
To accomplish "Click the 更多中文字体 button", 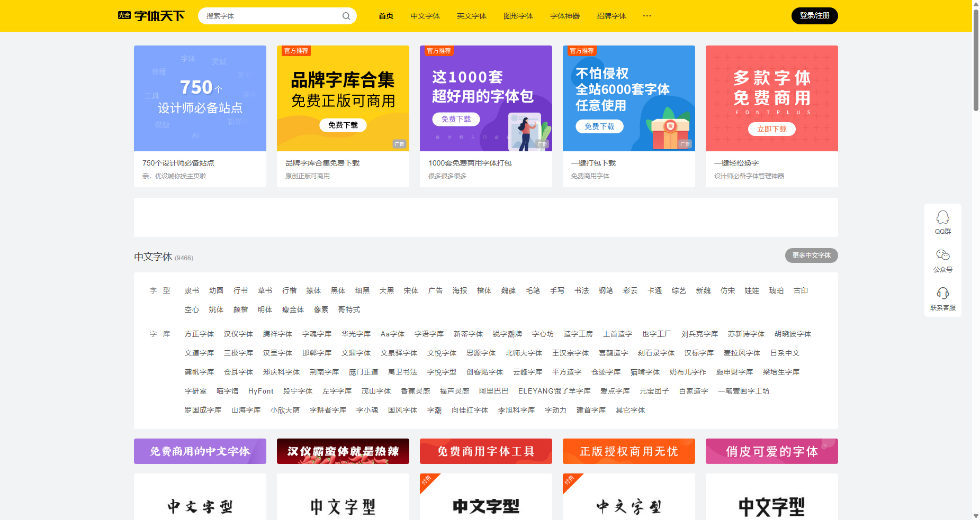I will 812,256.
